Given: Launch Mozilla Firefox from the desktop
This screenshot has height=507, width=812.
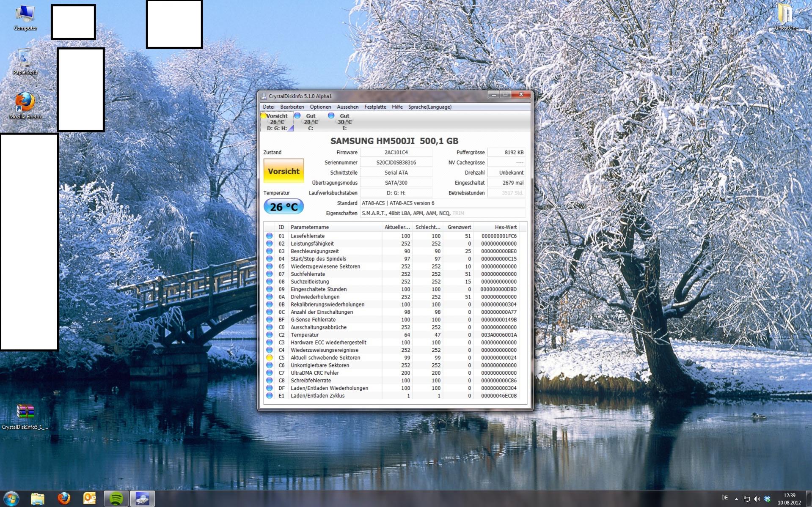Looking at the screenshot, I should (25, 106).
